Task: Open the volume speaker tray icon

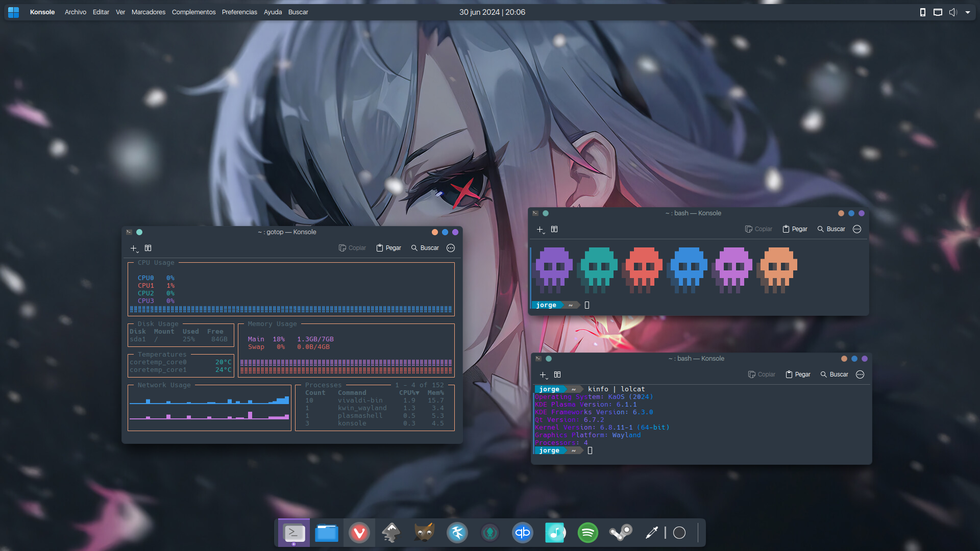Action: (x=953, y=12)
